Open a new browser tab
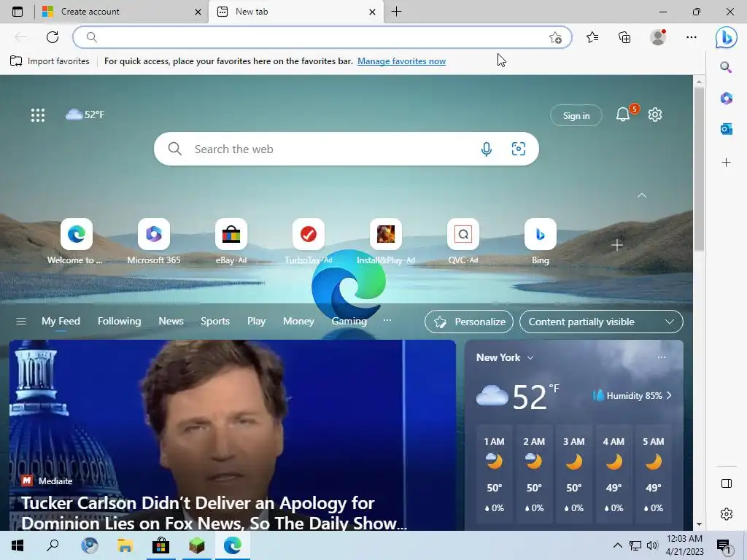The width and height of the screenshot is (747, 560). pos(396,12)
